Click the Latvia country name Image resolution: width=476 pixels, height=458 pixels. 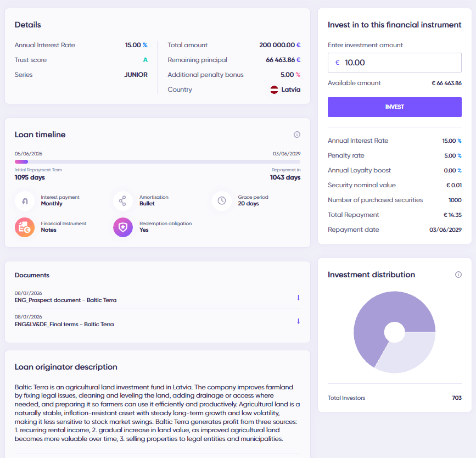[x=291, y=90]
